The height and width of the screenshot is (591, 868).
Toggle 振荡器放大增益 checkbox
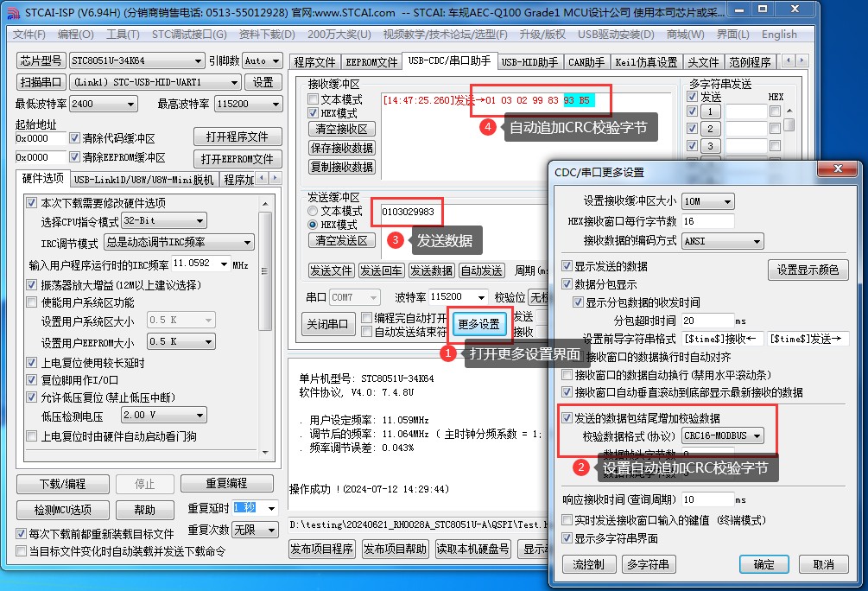(x=32, y=285)
